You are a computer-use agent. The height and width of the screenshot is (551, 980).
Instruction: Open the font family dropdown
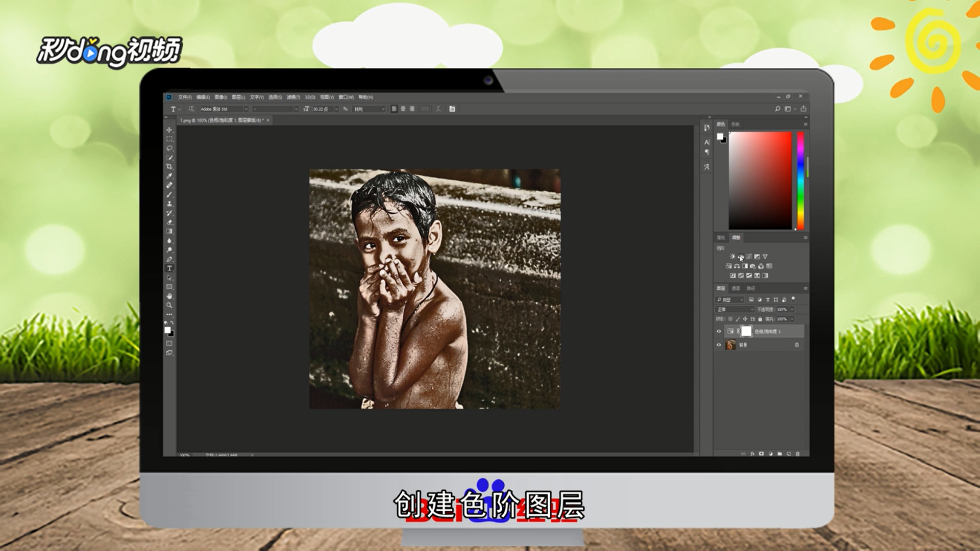click(246, 109)
